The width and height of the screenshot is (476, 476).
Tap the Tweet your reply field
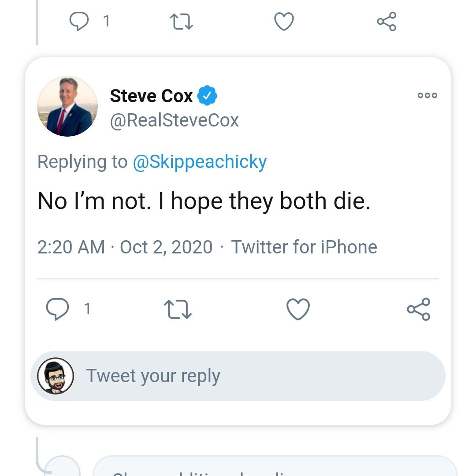coord(238,376)
